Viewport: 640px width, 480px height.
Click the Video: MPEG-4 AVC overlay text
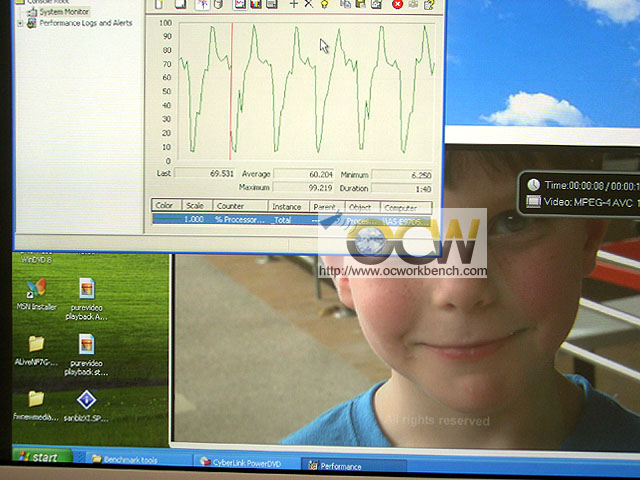point(588,202)
